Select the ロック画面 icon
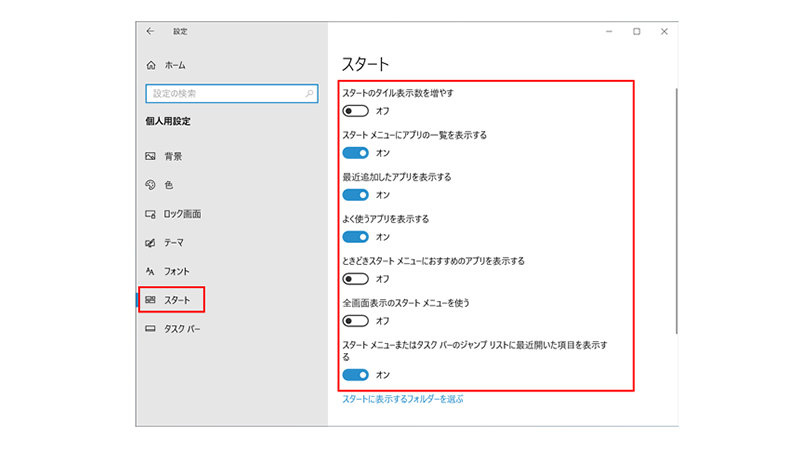 click(151, 214)
